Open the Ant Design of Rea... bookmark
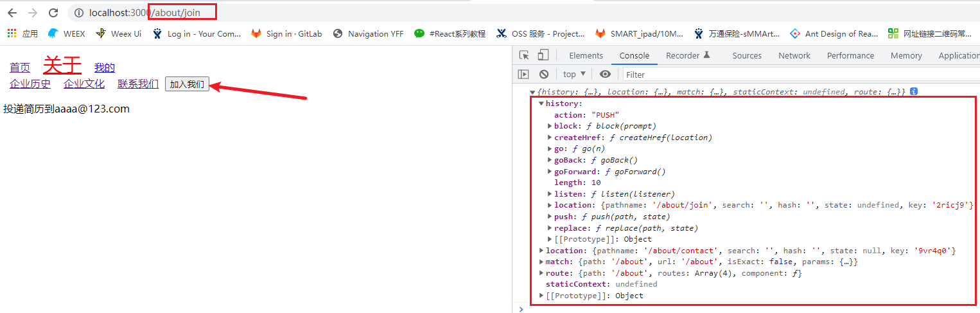The width and height of the screenshot is (980, 313). tap(834, 33)
